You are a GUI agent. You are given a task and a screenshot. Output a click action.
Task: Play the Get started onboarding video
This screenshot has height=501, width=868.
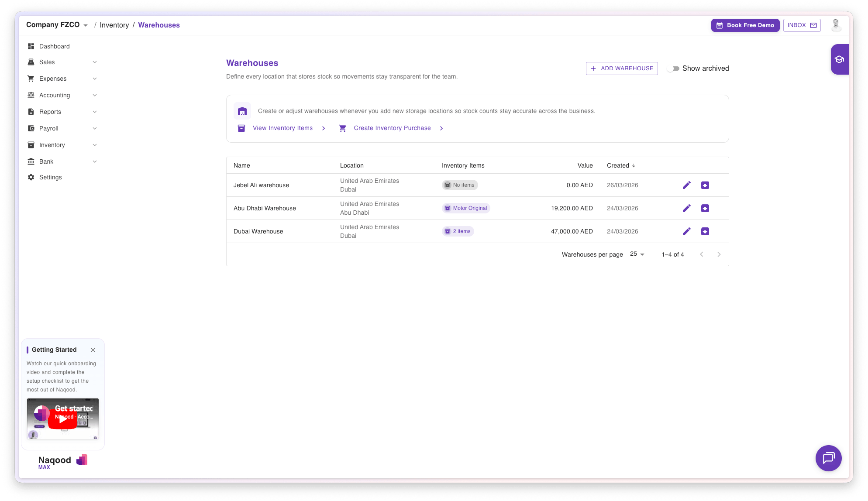pyautogui.click(x=62, y=419)
